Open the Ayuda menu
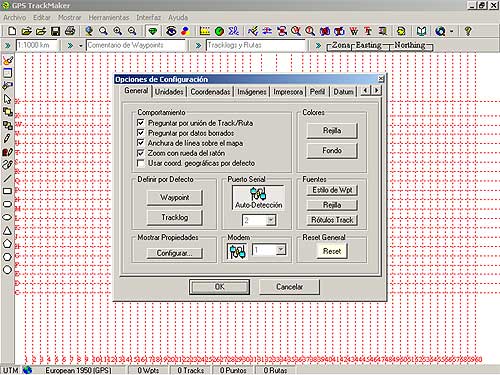The image size is (500, 375). click(x=178, y=17)
